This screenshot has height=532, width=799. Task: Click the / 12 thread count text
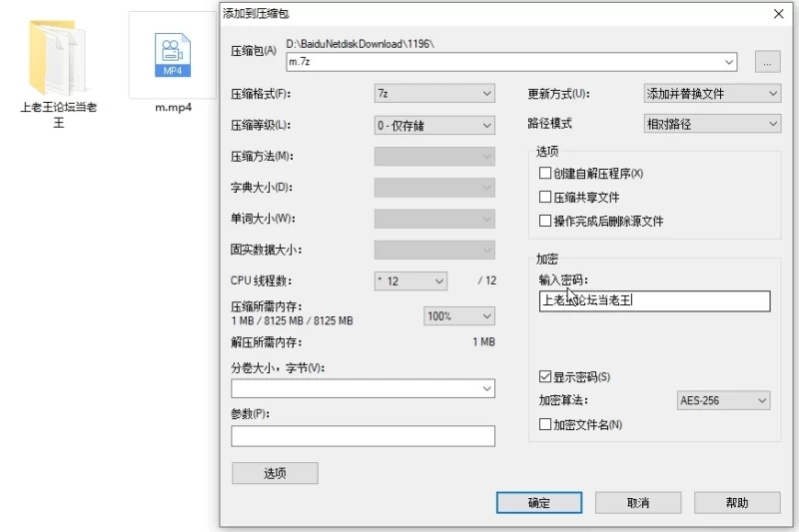click(487, 280)
